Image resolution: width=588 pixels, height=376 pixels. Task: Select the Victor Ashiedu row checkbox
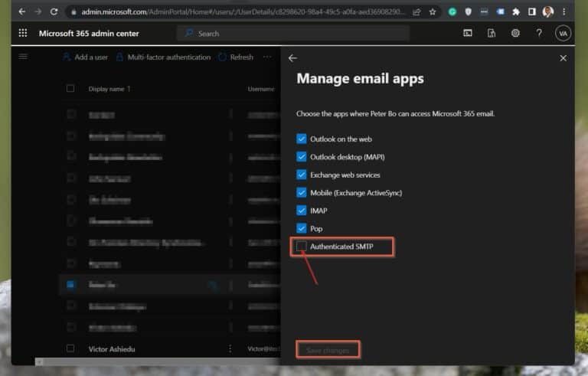point(70,348)
